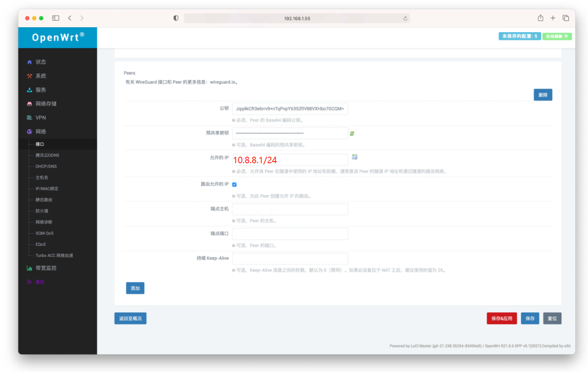
Task: Toggle the Safari sidebar icon
Action: [x=56, y=18]
